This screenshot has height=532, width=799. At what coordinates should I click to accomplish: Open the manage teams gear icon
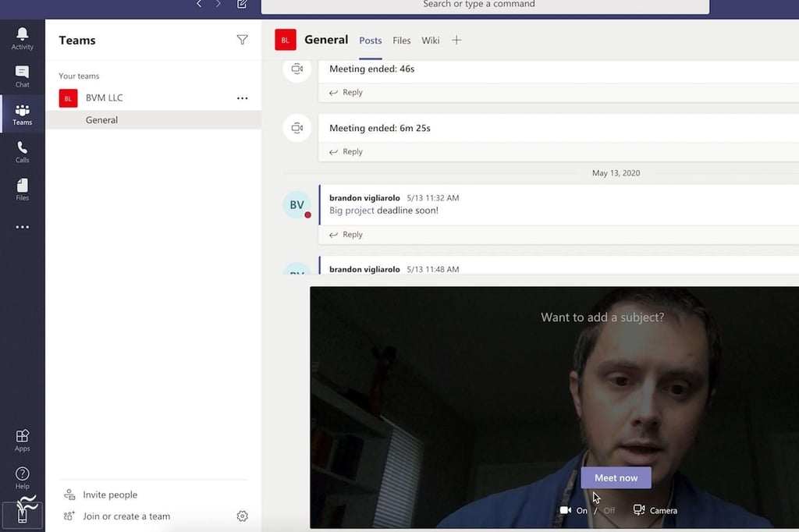click(242, 516)
